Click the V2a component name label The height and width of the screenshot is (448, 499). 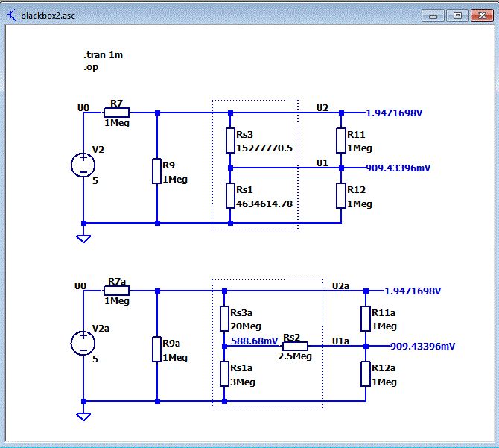(101, 328)
